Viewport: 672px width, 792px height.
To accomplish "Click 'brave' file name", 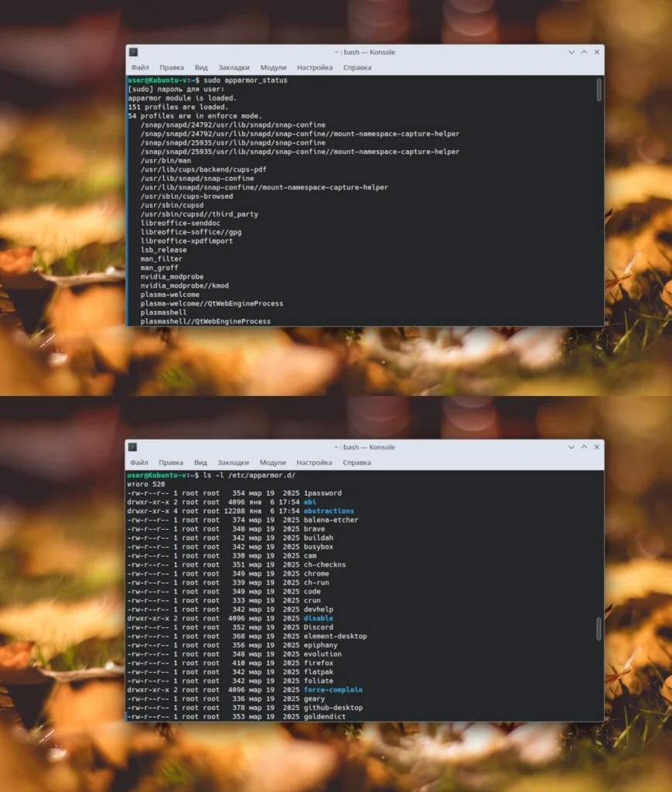I will pos(314,529).
